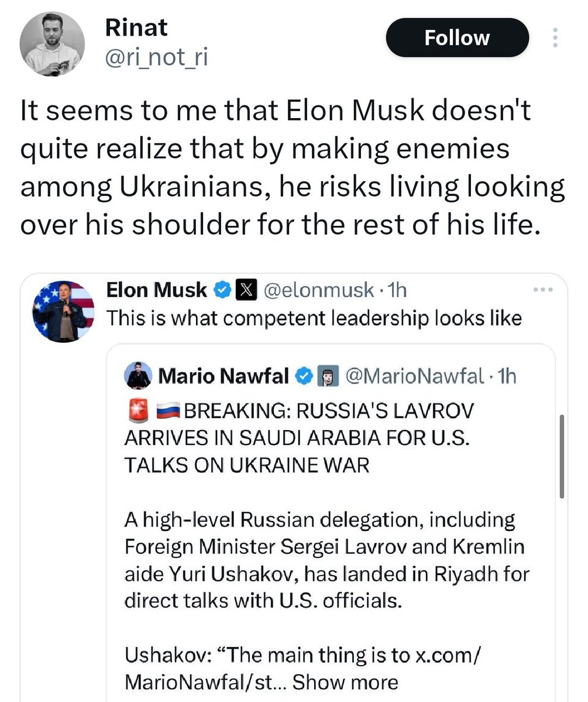588x702 pixels.
Task: Open Rinat's profile picture
Action: coord(52,44)
